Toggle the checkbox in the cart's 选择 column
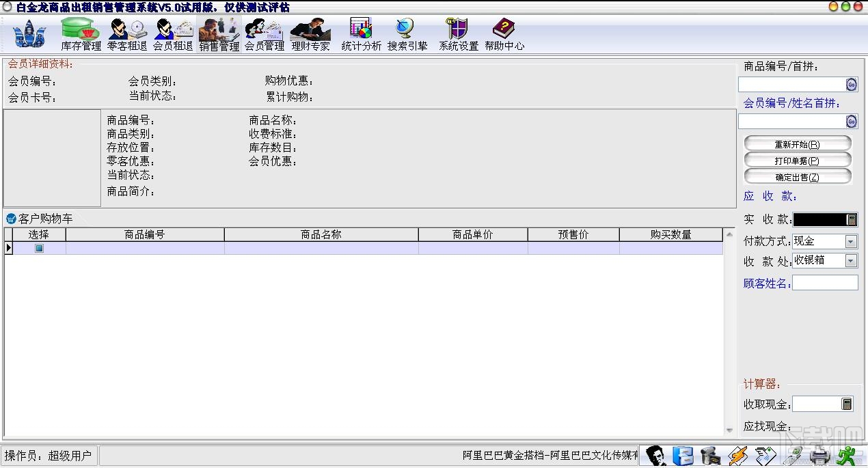This screenshot has height=468, width=868. coord(39,248)
